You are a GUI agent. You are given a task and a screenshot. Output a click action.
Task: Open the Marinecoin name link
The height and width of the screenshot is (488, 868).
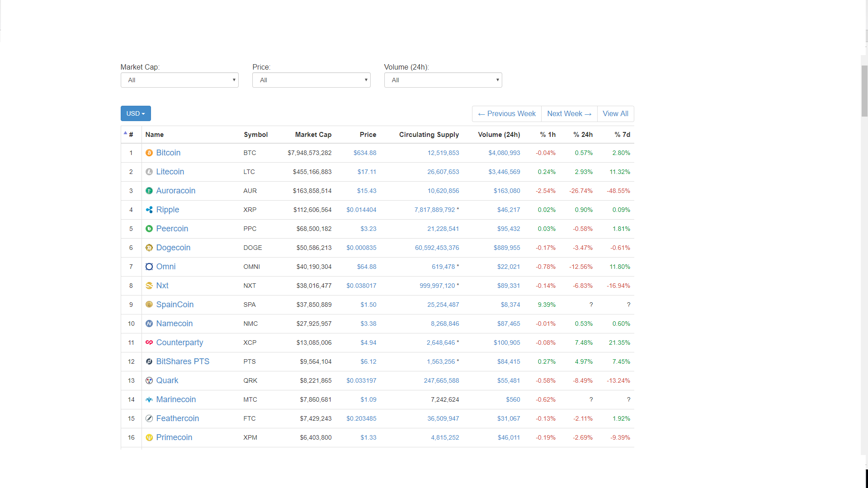pos(176,399)
